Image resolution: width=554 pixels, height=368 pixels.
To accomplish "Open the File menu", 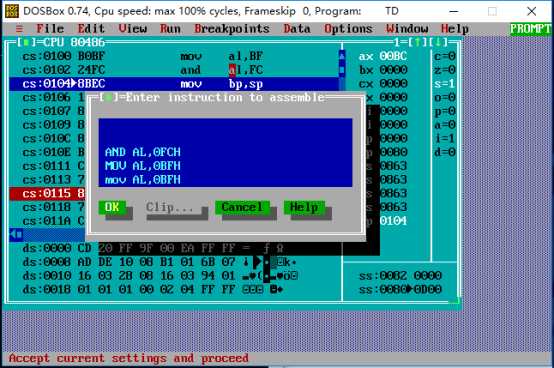I will 50,29.
